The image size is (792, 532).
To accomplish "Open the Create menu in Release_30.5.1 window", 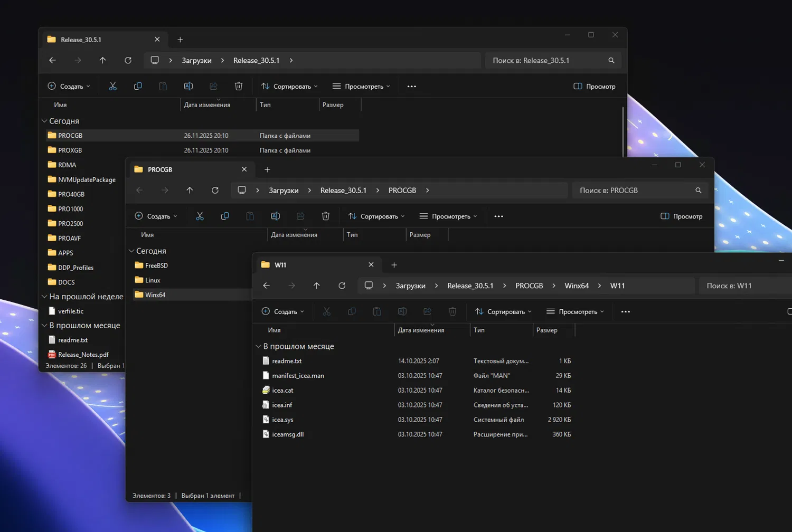I will click(69, 87).
